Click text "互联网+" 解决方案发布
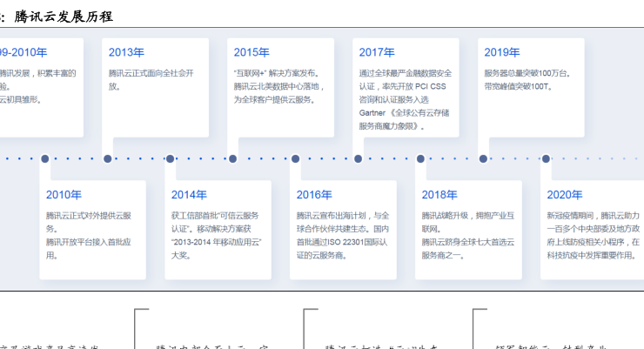Image resolution: width=644 pixels, height=349 pixels. click(x=277, y=73)
